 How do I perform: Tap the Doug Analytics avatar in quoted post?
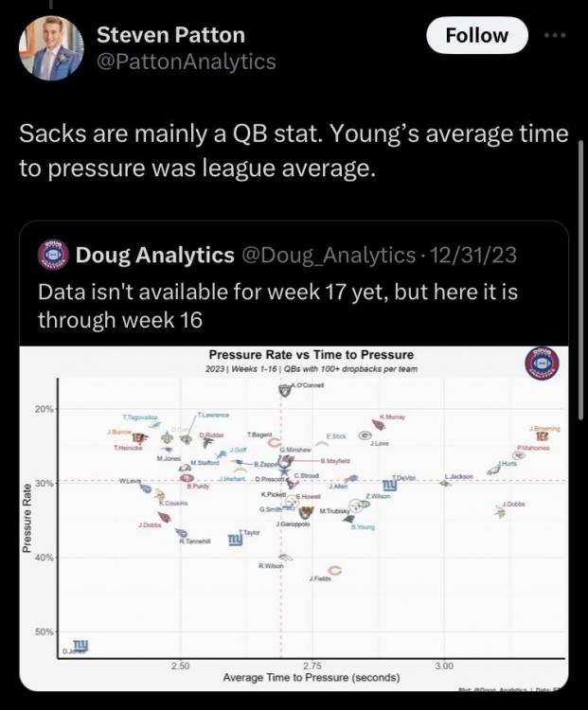pos(53,255)
